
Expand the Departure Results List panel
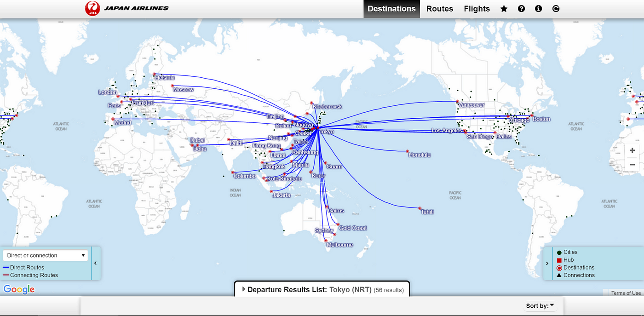[x=321, y=290]
